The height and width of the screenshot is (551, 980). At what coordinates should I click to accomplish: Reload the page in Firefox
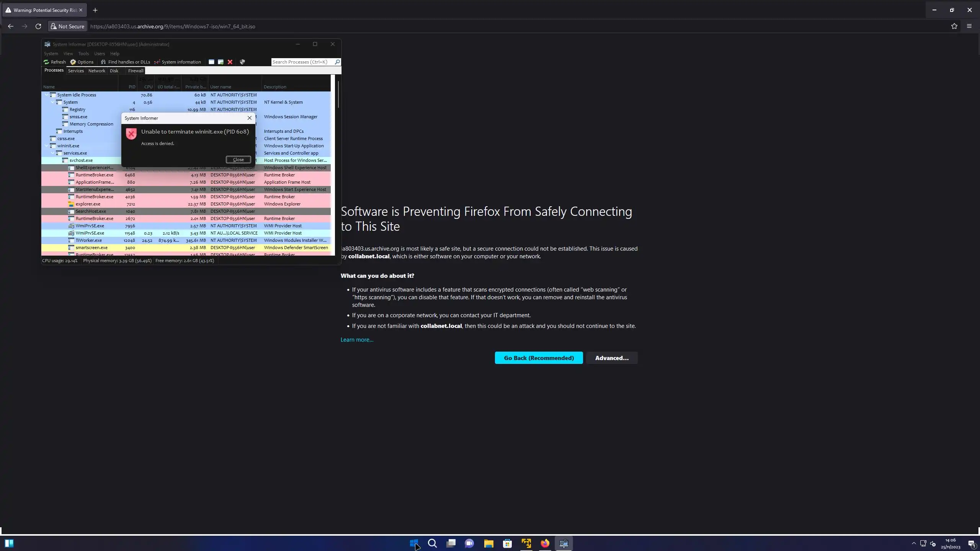pyautogui.click(x=38, y=26)
